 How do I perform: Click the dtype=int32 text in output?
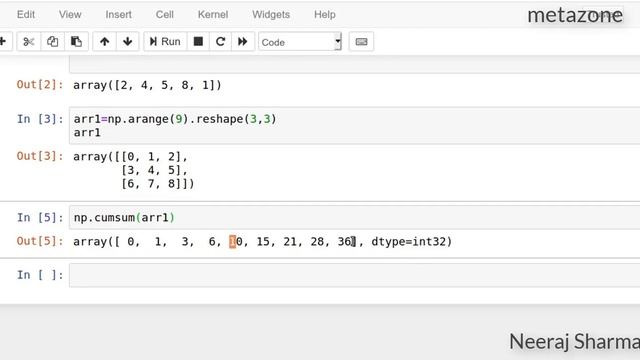tap(408, 242)
